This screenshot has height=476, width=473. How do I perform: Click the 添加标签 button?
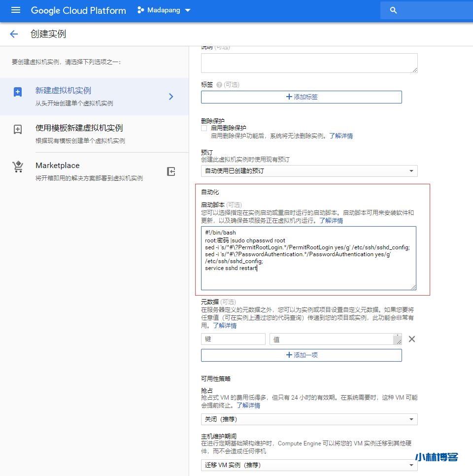tap(301, 97)
